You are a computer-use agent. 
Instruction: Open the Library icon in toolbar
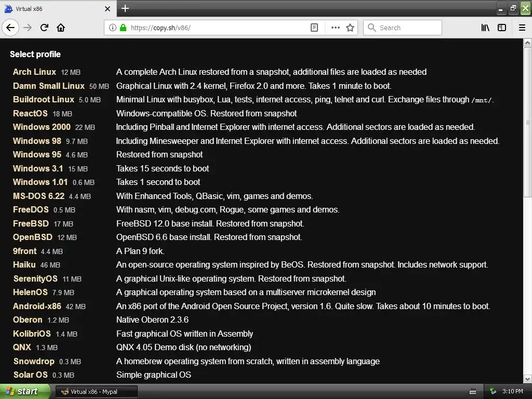click(485, 28)
